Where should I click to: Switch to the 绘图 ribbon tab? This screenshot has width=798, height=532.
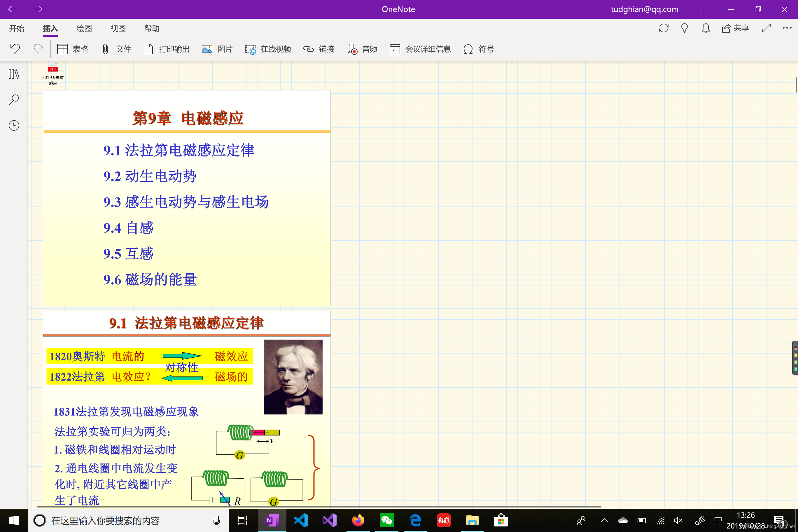pos(84,29)
